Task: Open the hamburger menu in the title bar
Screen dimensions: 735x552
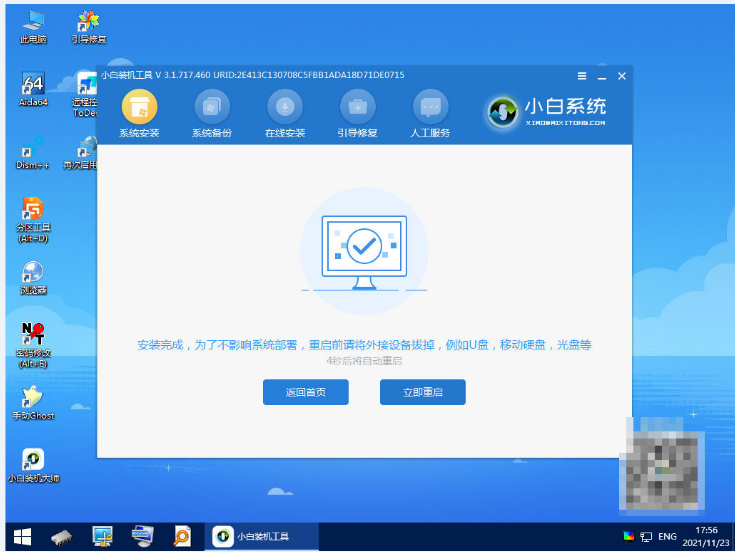Action: pyautogui.click(x=582, y=76)
